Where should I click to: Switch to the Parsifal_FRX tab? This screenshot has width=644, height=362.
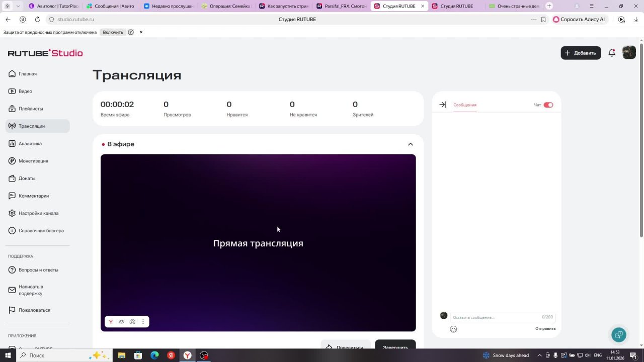[x=340, y=6]
